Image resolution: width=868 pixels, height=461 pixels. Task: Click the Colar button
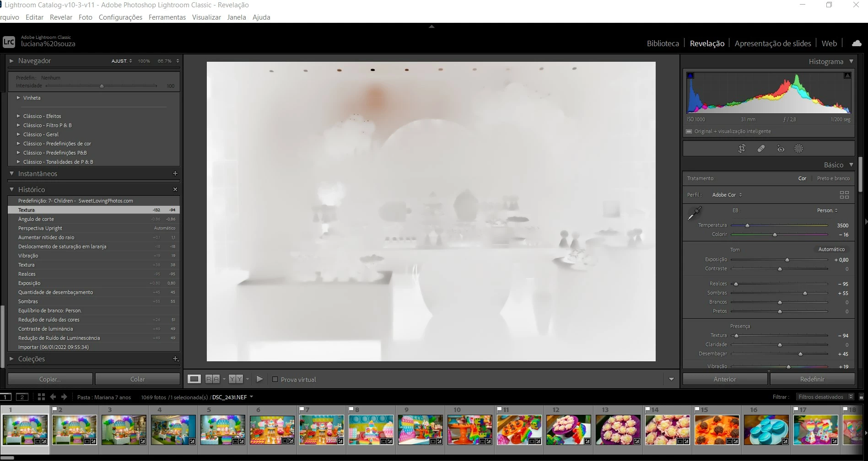pos(137,379)
